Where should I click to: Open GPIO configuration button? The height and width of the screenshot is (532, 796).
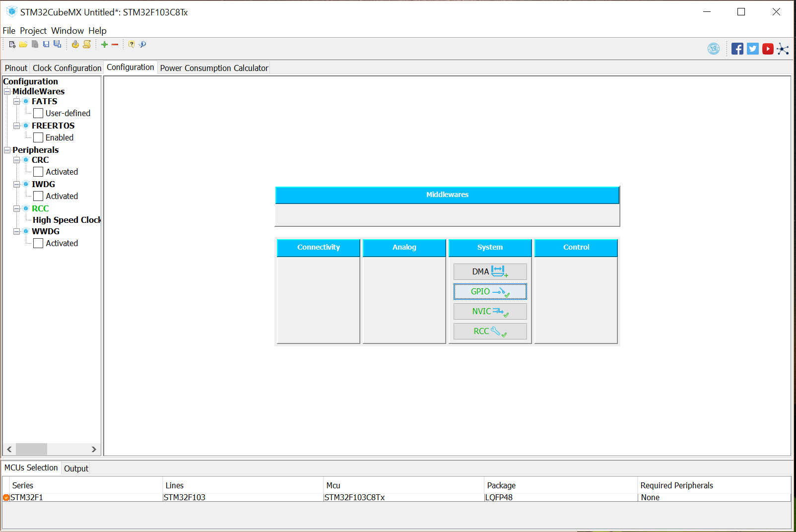tap(490, 291)
